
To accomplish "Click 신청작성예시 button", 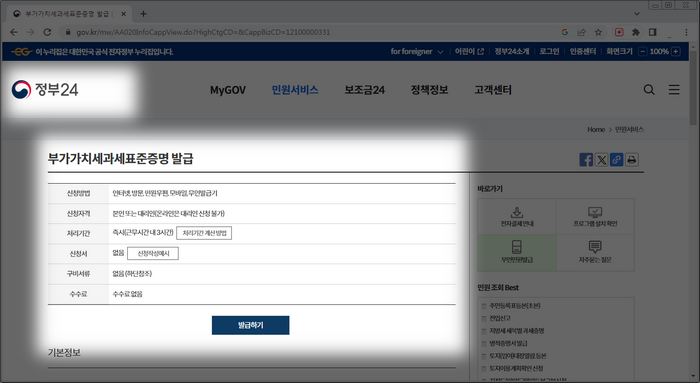I will coord(153,254).
